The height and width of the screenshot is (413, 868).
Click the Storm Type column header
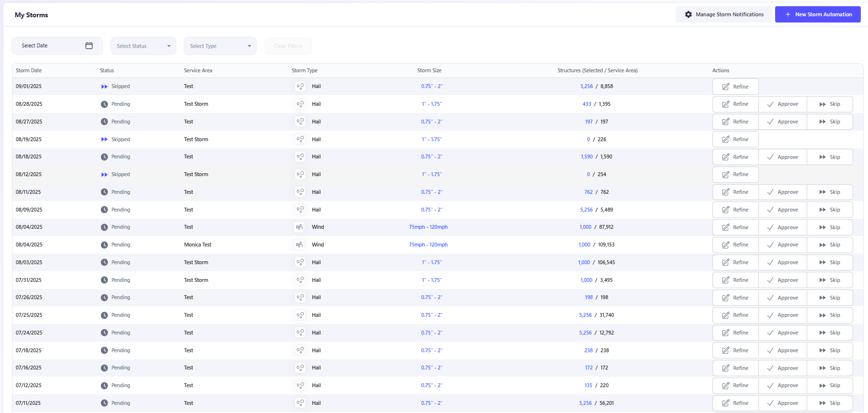pos(304,70)
